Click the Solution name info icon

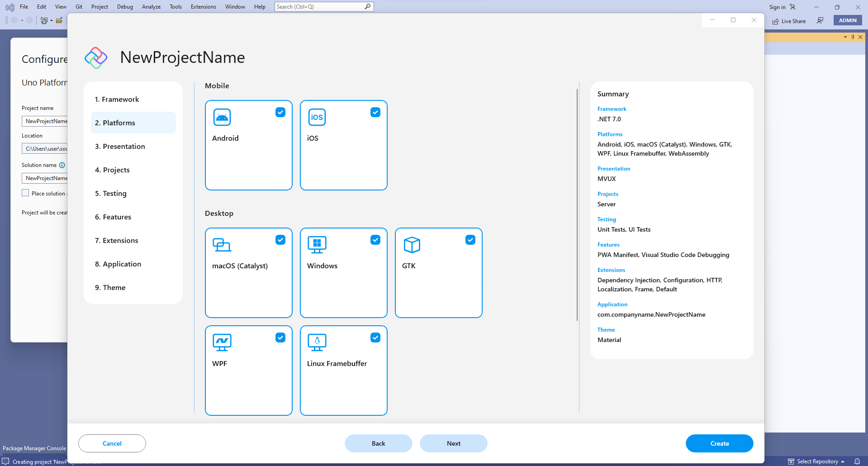pyautogui.click(x=62, y=165)
